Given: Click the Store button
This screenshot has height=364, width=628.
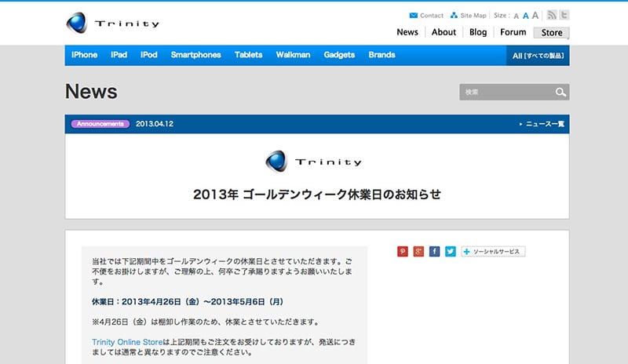Looking at the screenshot, I should [x=551, y=32].
